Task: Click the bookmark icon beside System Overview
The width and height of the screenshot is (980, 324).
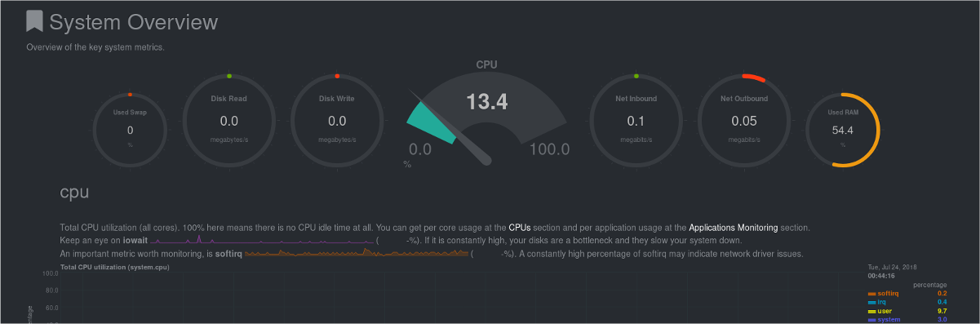Action: pos(34,21)
